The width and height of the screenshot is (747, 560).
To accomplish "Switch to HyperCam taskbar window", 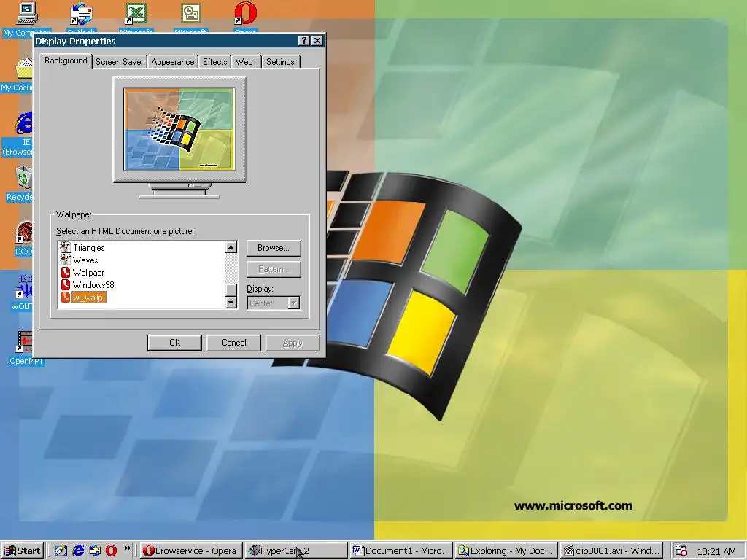I will tap(296, 551).
